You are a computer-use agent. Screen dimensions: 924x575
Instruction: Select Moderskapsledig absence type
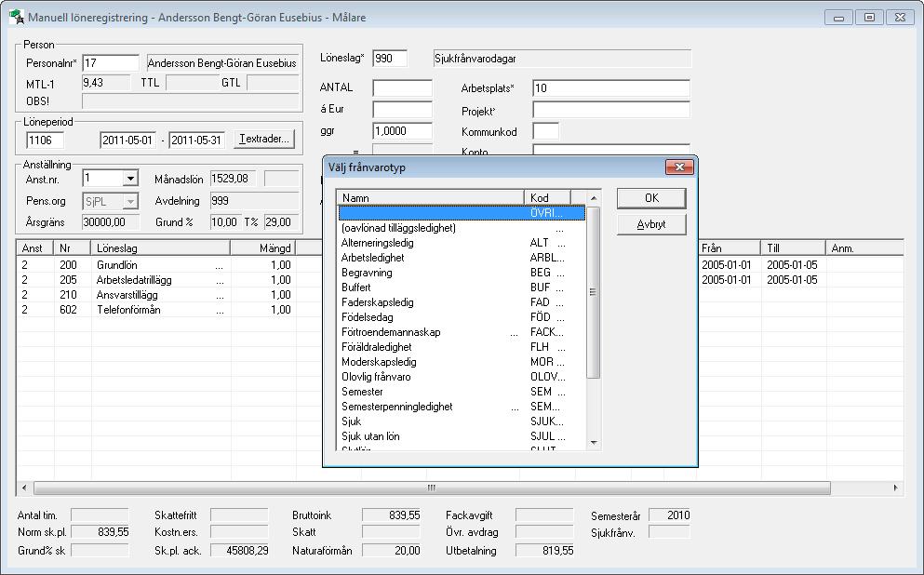[462, 362]
